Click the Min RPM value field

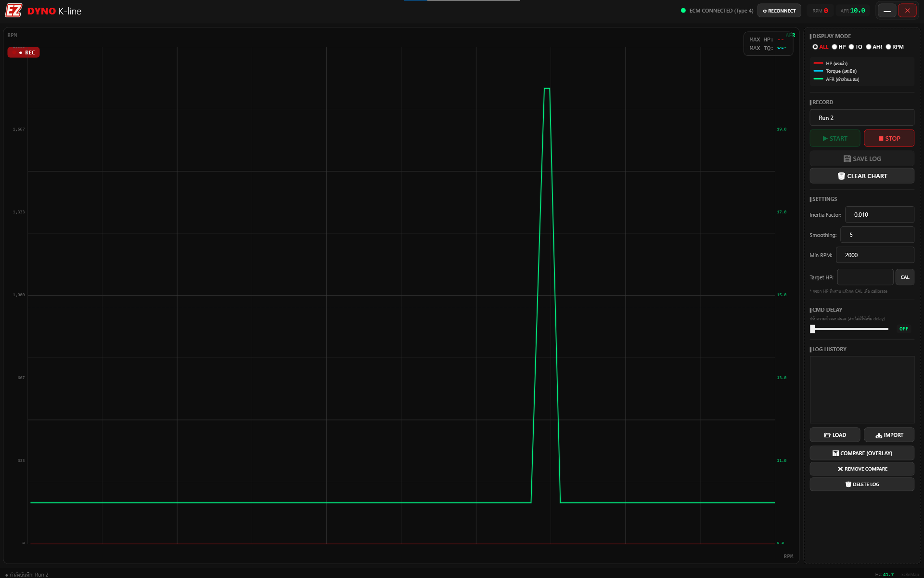875,255
